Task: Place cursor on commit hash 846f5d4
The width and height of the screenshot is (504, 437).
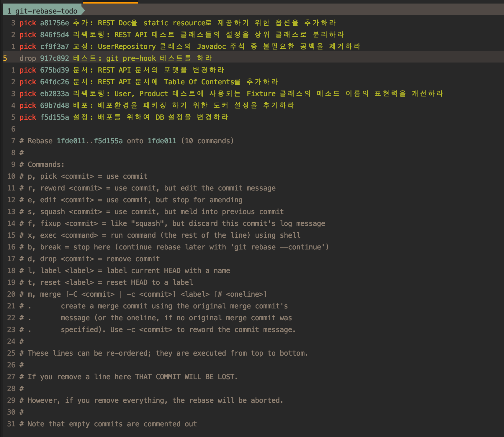Action: pyautogui.click(x=55, y=34)
